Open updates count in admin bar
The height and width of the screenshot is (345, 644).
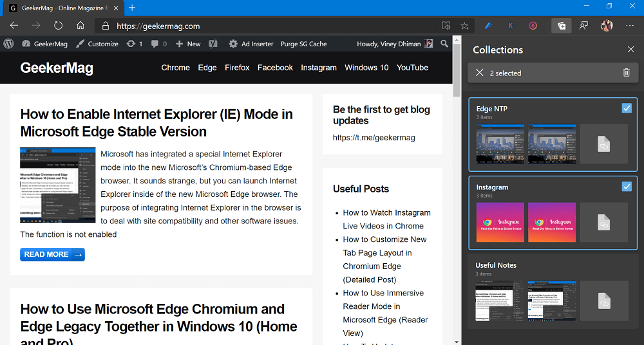click(x=135, y=44)
